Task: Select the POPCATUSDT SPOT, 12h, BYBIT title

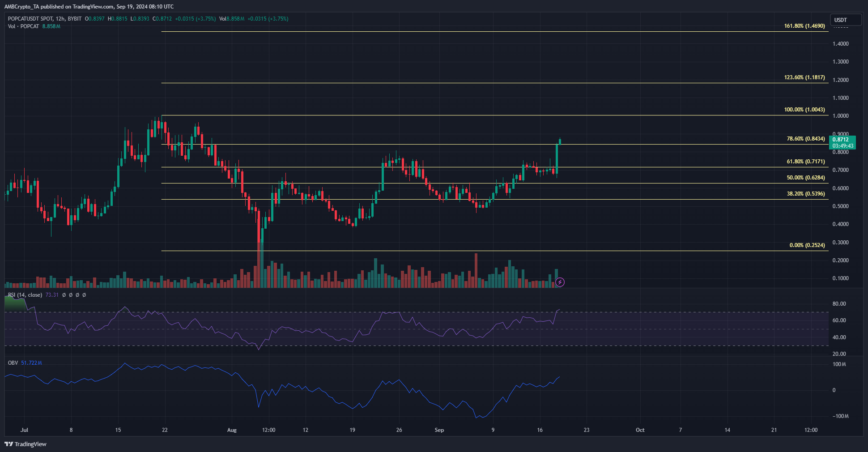Action: [45, 19]
